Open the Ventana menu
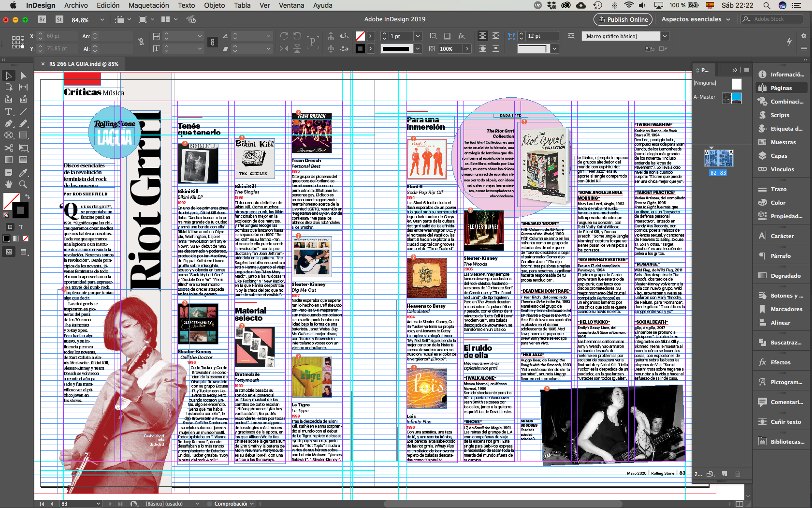 pyautogui.click(x=291, y=5)
